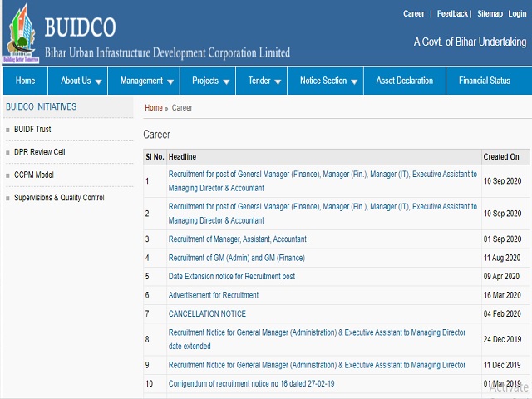The height and width of the screenshot is (399, 532).
Task: Open the Projects menu label
Action: pyautogui.click(x=205, y=81)
